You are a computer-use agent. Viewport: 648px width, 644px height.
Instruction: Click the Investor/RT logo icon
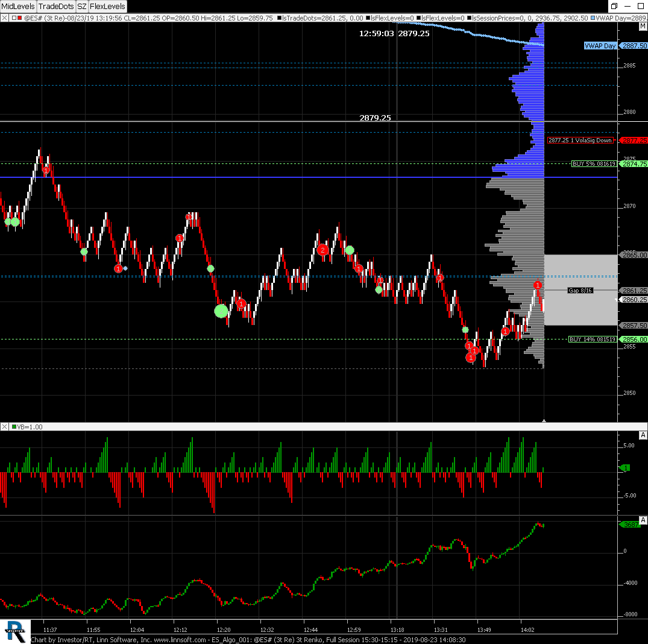(x=15, y=631)
